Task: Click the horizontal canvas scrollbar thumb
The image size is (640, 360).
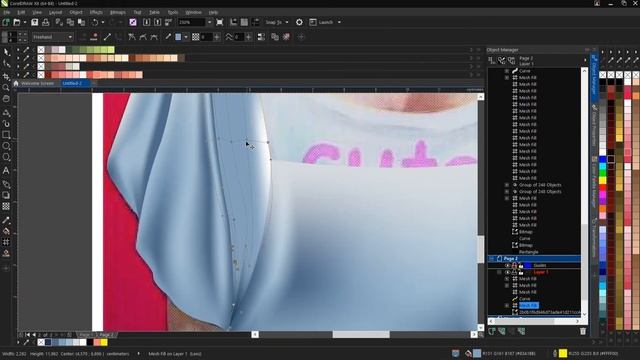Action: click(x=361, y=335)
